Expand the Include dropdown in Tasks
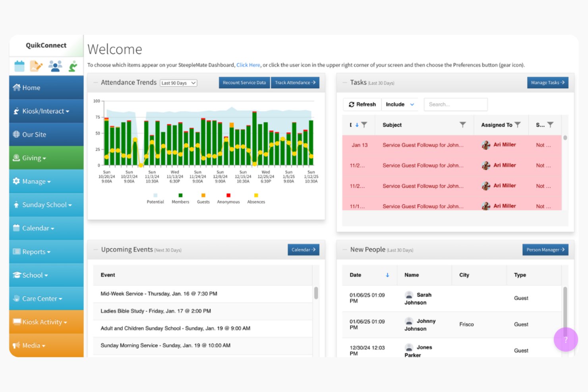 [x=400, y=104]
